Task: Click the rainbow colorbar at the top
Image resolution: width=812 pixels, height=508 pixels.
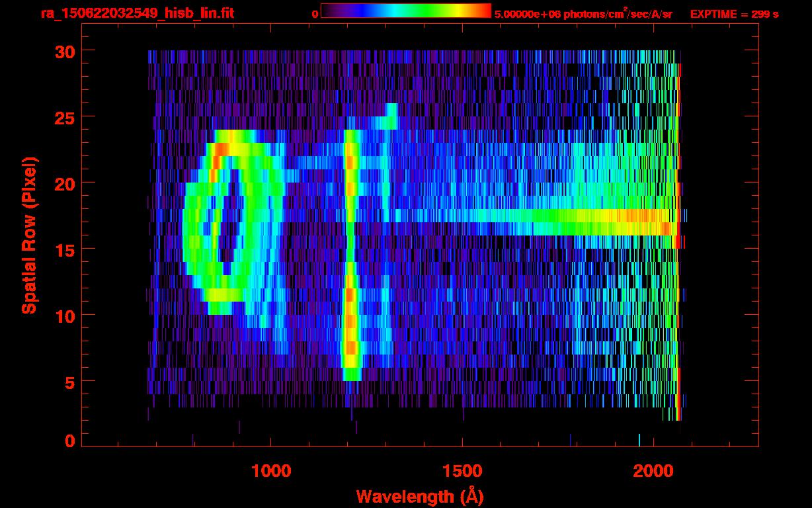Action: pos(405,11)
